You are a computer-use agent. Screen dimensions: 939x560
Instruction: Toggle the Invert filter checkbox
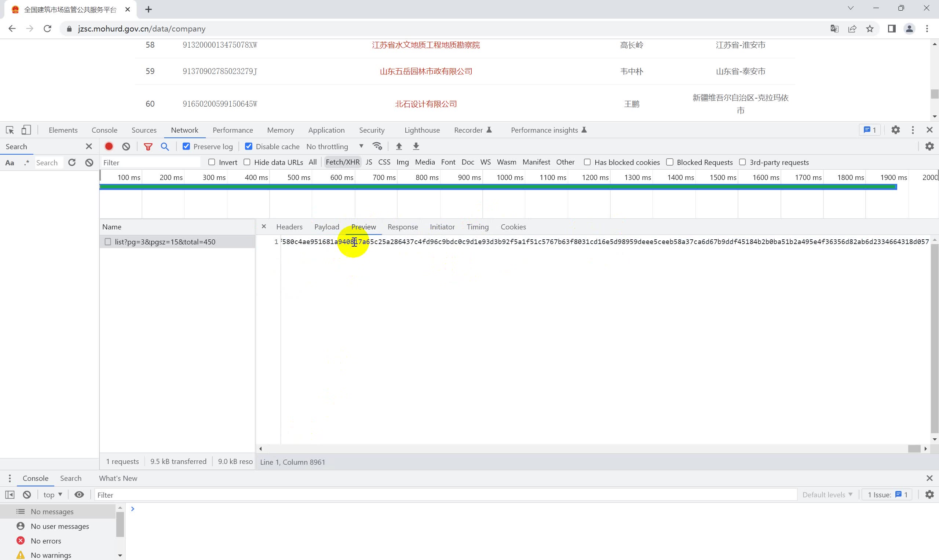(212, 162)
